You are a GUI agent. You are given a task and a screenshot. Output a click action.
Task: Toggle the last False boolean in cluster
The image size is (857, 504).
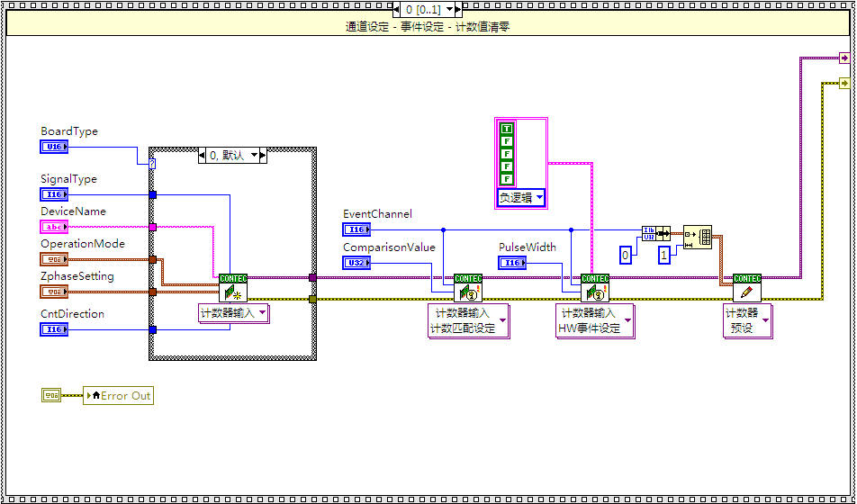coord(506,179)
